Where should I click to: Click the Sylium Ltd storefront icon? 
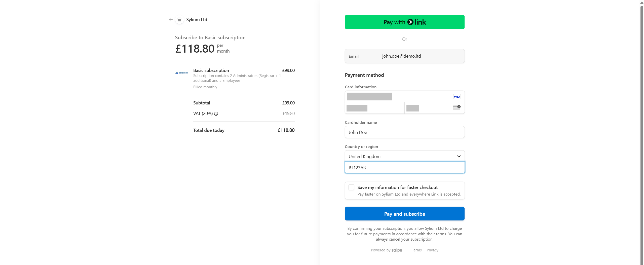coord(179,20)
